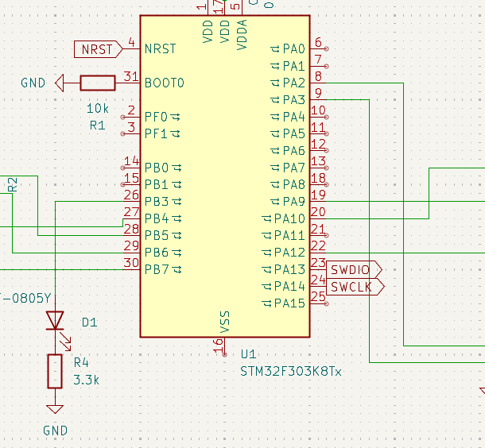Click the BOOT0 pin label
This screenshot has width=485, height=448.
165,83
